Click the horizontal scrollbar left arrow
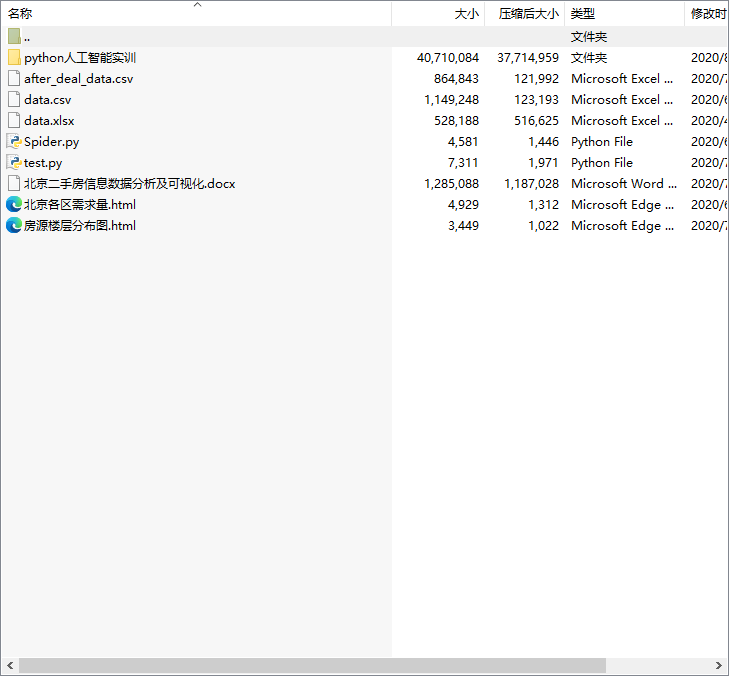729x676 pixels. 10,665
